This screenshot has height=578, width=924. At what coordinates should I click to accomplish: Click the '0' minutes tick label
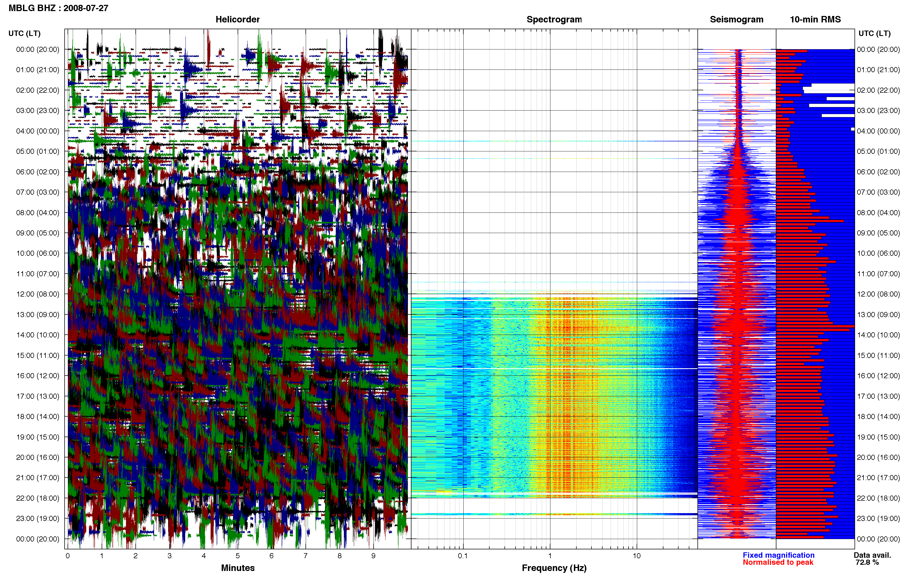click(68, 556)
